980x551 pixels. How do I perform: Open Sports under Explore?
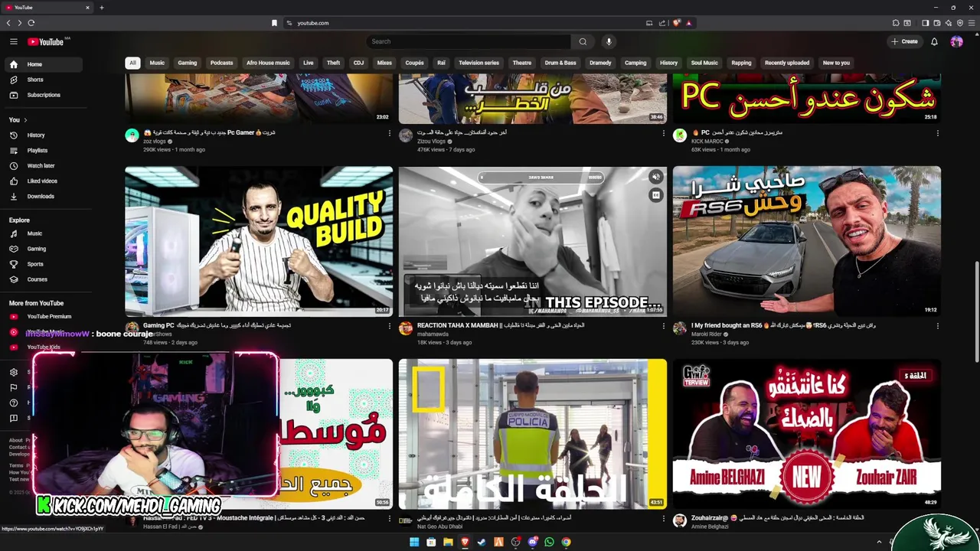point(42,264)
